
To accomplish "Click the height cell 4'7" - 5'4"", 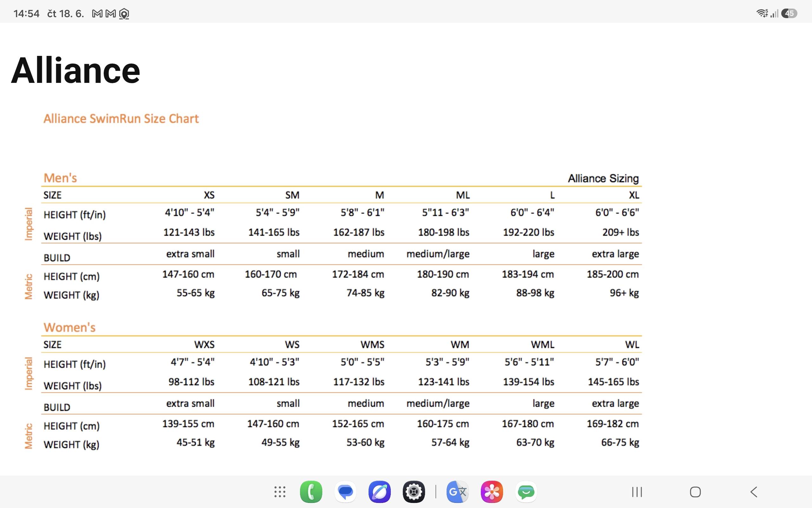I will coord(193,362).
